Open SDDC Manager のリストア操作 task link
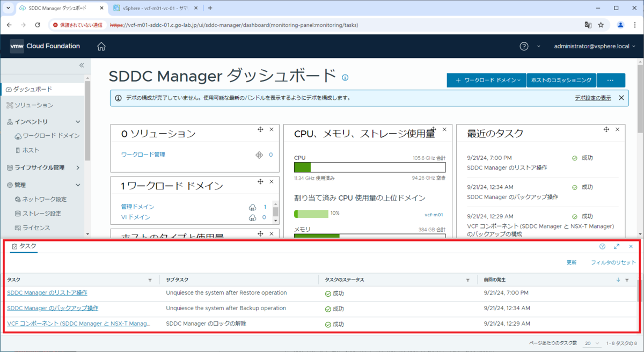The width and height of the screenshot is (644, 352). point(47,293)
